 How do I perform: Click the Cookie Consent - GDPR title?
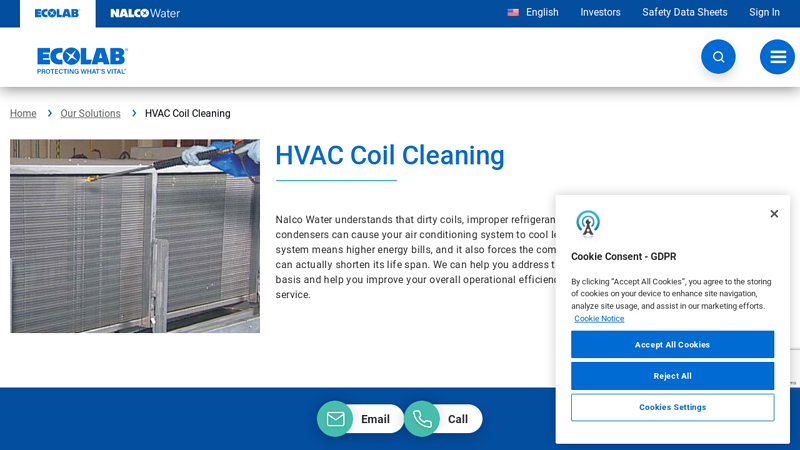[623, 257]
